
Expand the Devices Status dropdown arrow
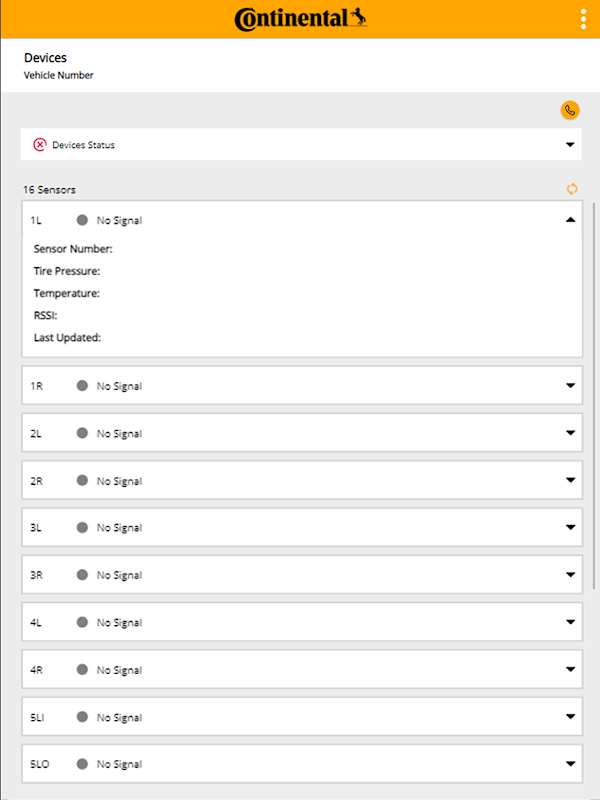click(x=570, y=145)
